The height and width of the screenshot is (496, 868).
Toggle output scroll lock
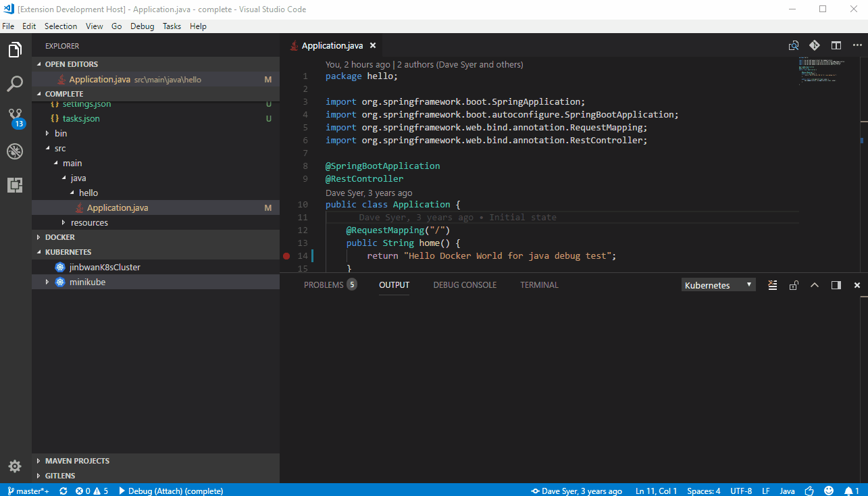pyautogui.click(x=794, y=285)
